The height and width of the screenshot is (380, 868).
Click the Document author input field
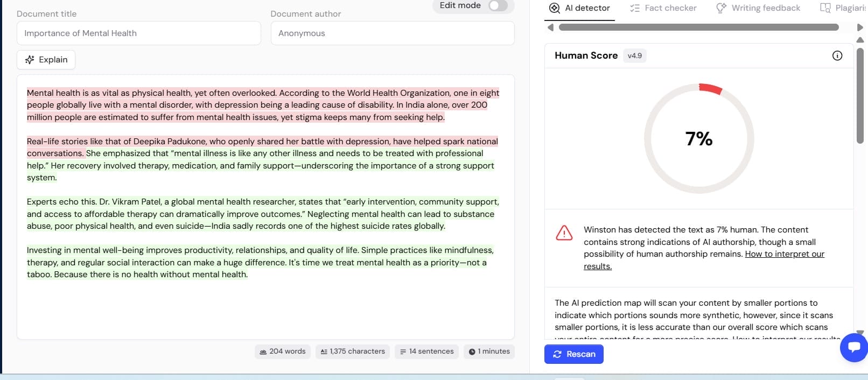[393, 33]
